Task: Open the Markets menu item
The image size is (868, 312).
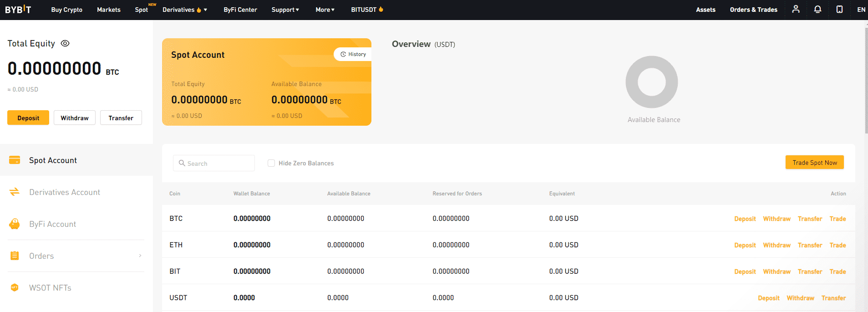Action: 109,10
